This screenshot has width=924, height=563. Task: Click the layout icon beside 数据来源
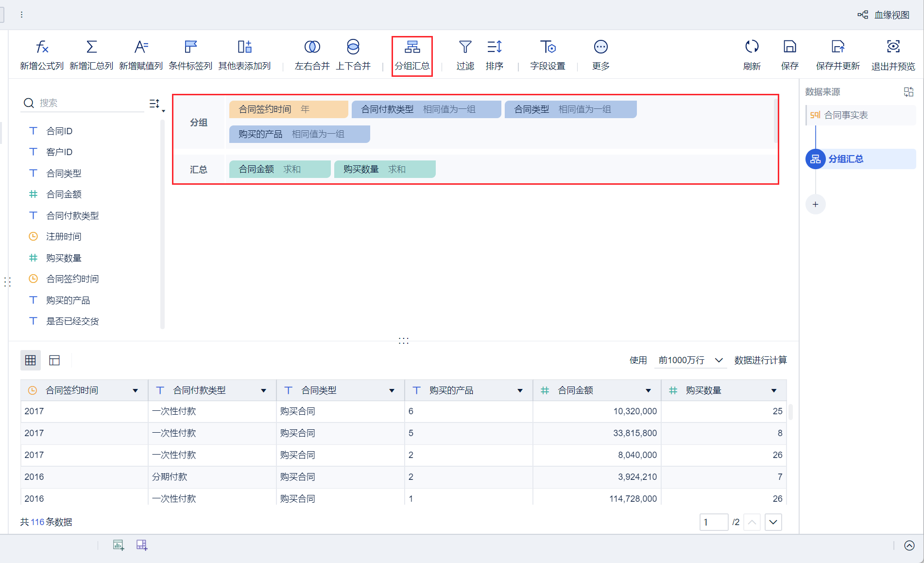[x=908, y=92]
